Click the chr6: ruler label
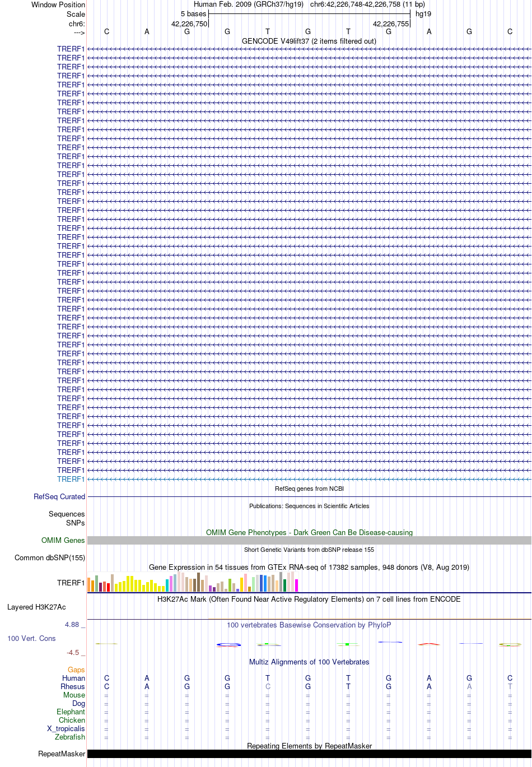 pyautogui.click(x=77, y=24)
